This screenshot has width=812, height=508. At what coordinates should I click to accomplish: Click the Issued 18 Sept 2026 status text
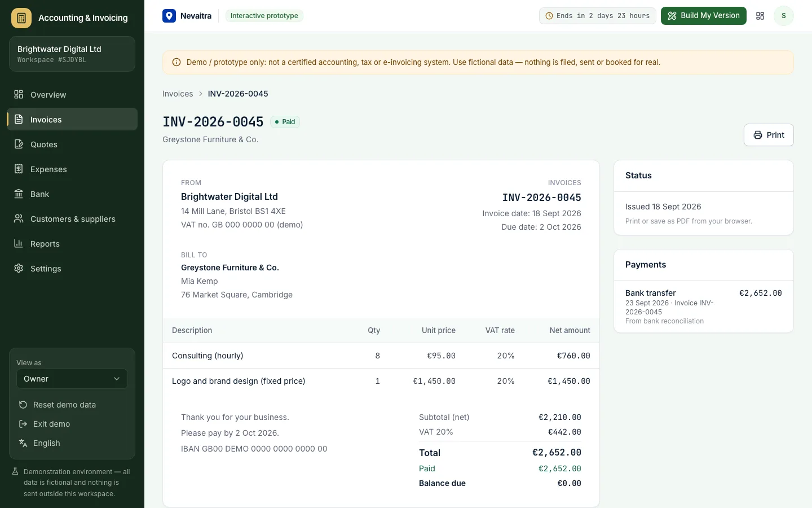coord(663,207)
